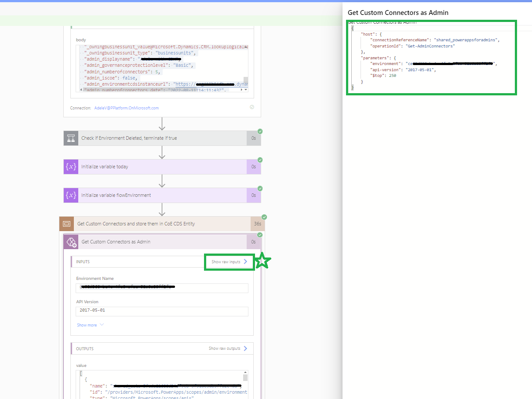Click the scope icon on Get Custom Connectors action

66,223
